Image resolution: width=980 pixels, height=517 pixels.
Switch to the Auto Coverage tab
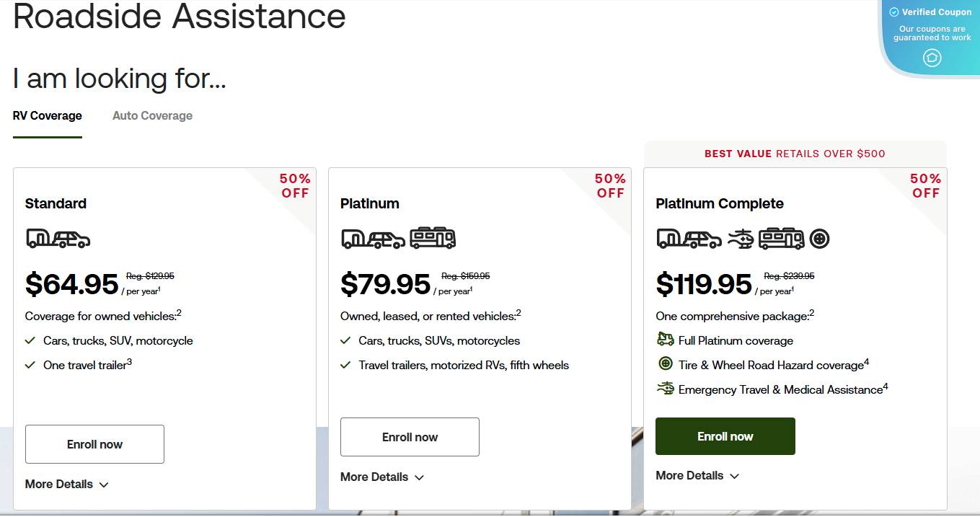point(152,116)
